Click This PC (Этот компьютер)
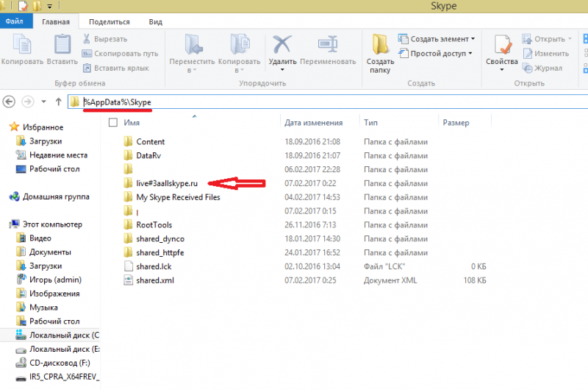The height and width of the screenshot is (390, 588). click(x=52, y=224)
